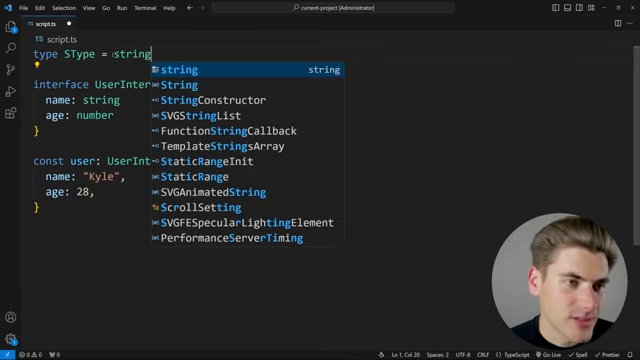Open Source Control view
Image resolution: width=640 pixels, height=360 pixels.
click(11, 70)
